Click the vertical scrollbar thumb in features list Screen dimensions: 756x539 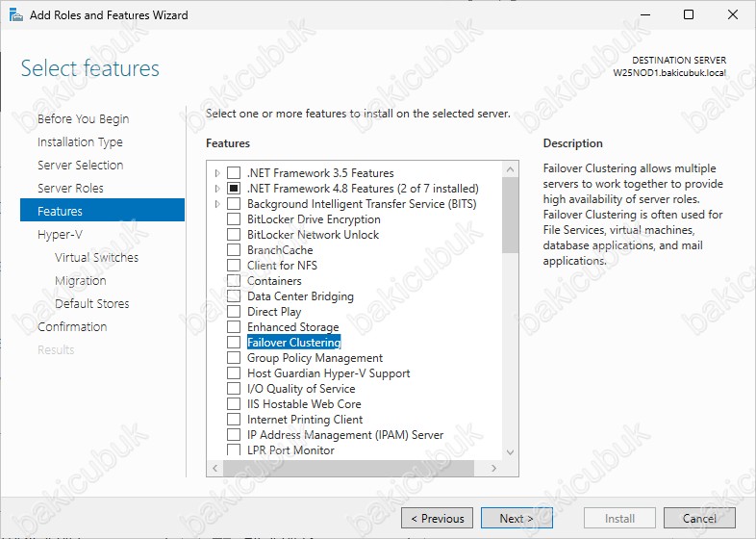click(510, 216)
